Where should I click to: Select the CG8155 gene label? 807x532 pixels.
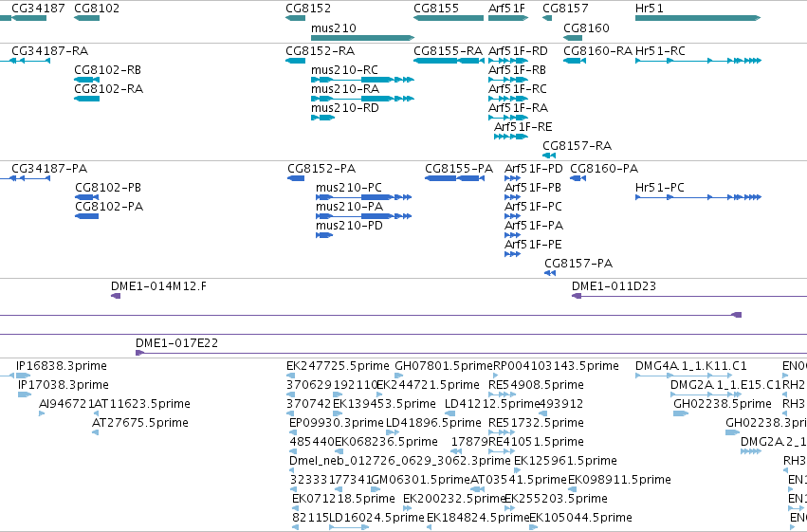(x=436, y=9)
